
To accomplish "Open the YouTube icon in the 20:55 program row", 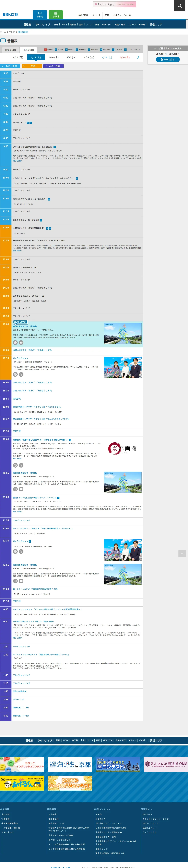I will (x=21, y=489).
